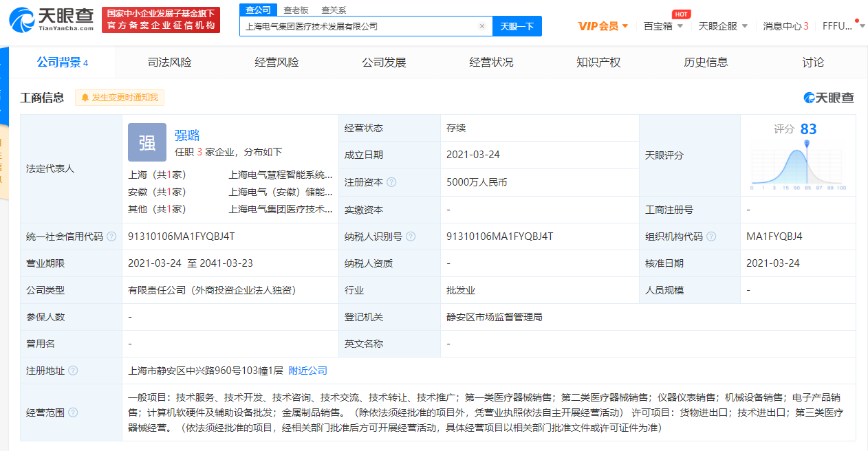Switch to 经营状况 tab

491,63
